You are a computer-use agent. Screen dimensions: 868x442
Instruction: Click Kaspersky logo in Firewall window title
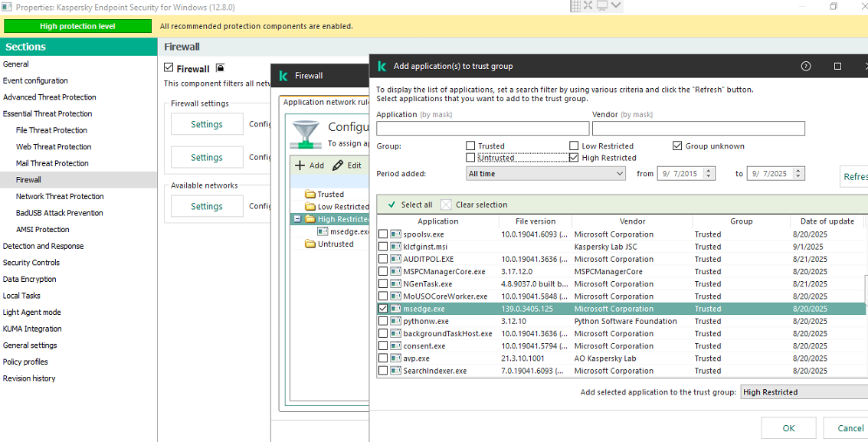pos(283,76)
